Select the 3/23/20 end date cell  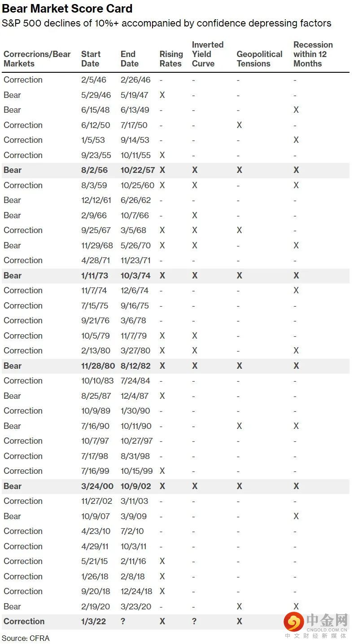135,607
